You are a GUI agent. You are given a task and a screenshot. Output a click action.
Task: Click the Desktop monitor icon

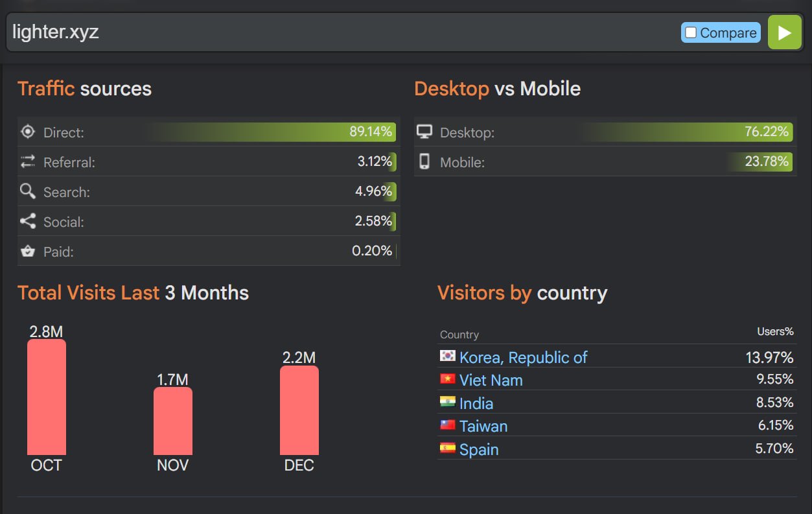[424, 132]
